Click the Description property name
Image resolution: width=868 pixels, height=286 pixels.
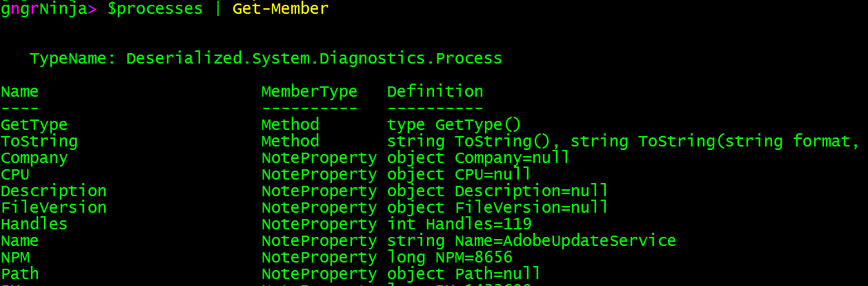tap(53, 191)
